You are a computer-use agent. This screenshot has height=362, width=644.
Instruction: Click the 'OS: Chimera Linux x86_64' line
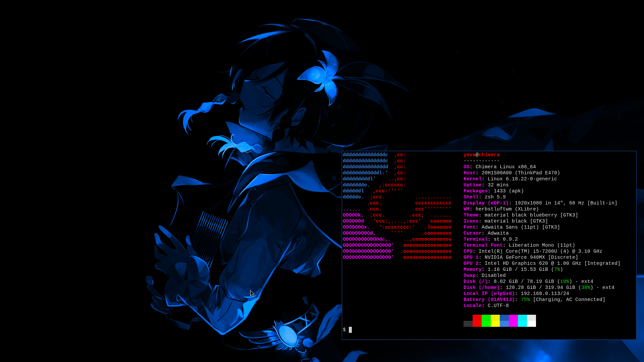pyautogui.click(x=500, y=167)
